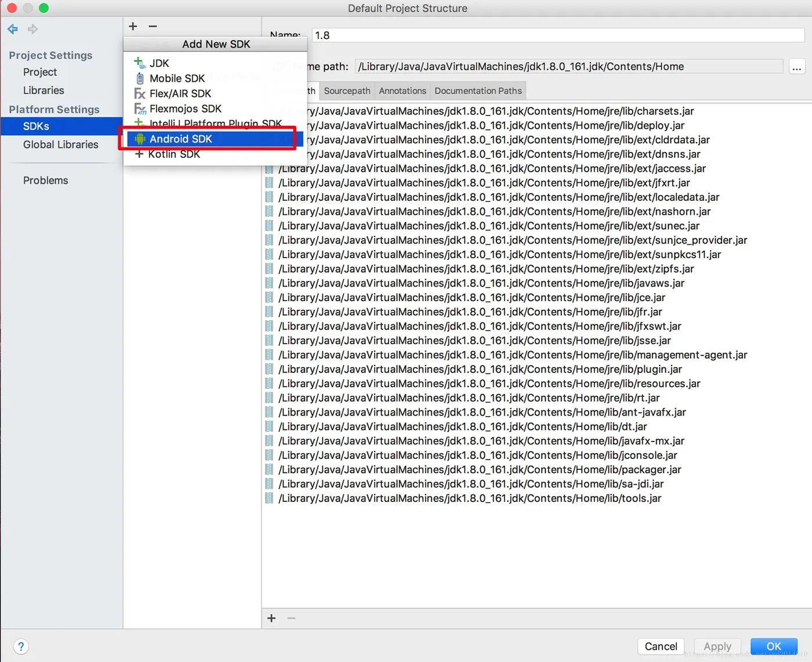
Task: Select the management-agent.jar classpath entry
Action: (513, 355)
